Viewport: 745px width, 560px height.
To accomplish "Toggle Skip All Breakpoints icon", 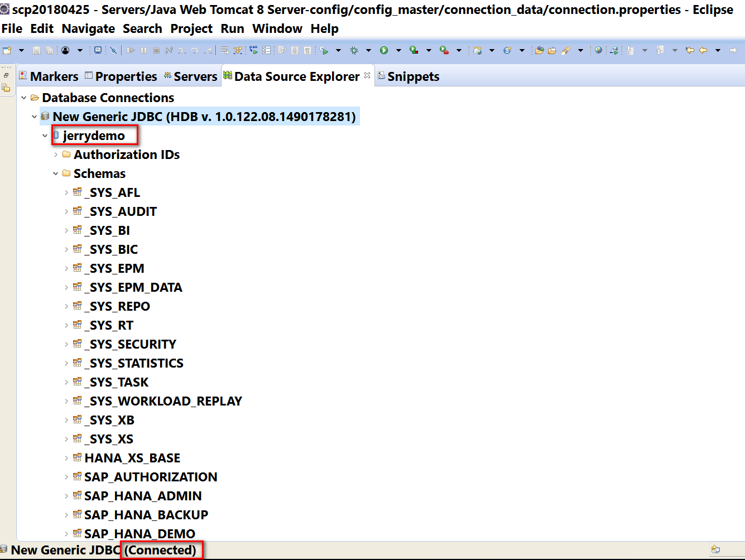I will click(x=113, y=50).
